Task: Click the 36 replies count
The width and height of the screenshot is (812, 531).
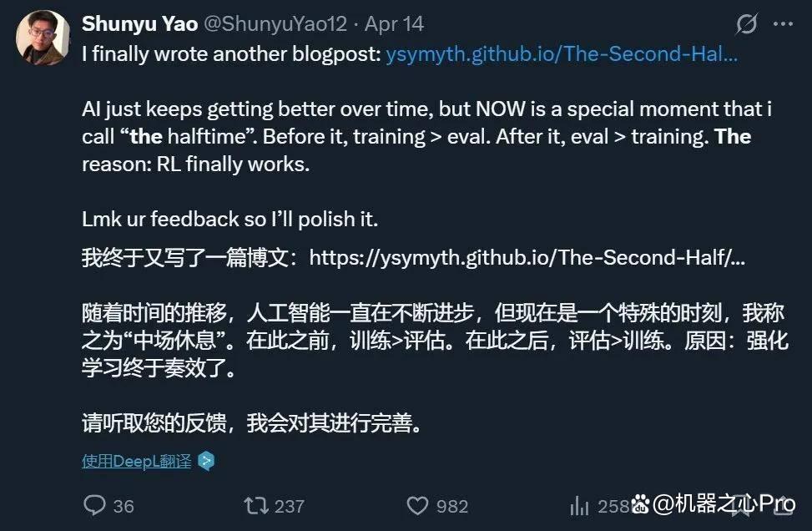Action: coord(124,506)
